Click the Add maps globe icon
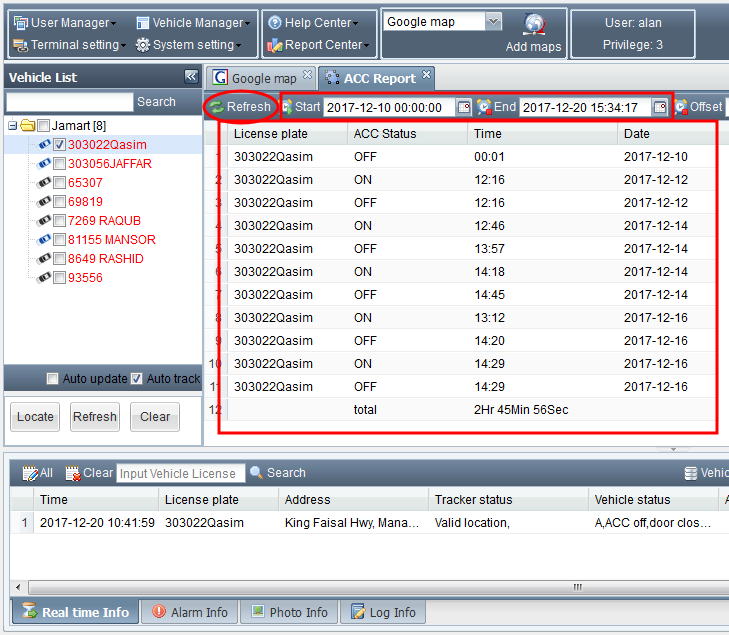The height and width of the screenshot is (635, 729). [x=534, y=26]
